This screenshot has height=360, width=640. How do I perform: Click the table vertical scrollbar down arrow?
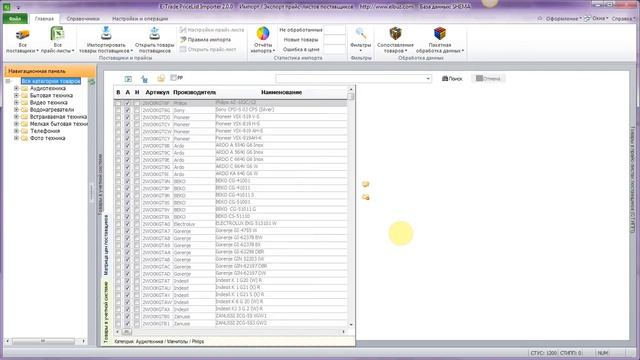pos(351,324)
